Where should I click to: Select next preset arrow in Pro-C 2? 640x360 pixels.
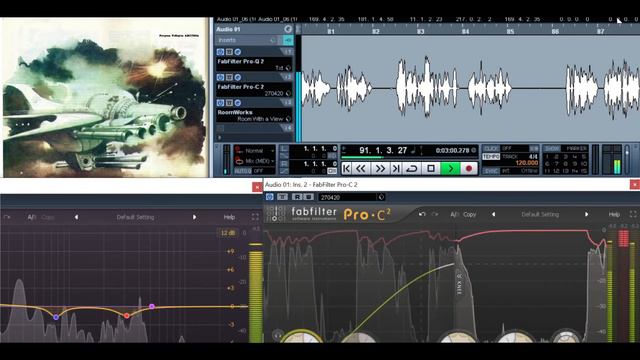click(587, 214)
